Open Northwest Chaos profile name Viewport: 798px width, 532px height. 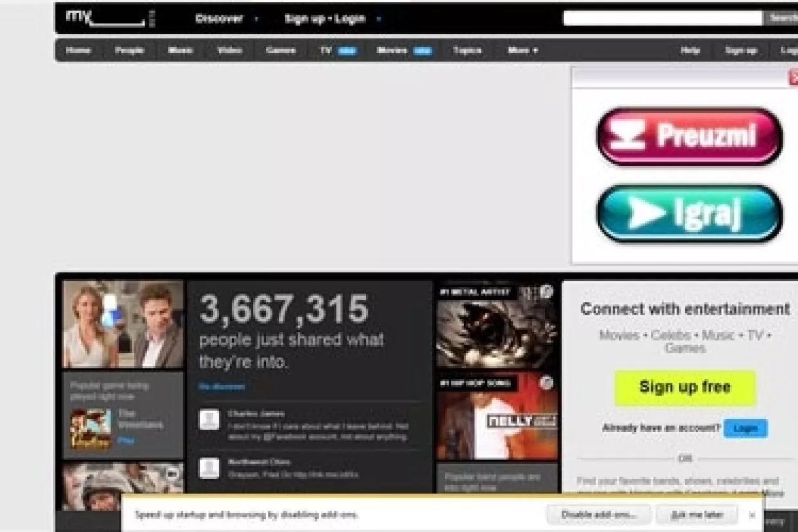click(x=259, y=461)
